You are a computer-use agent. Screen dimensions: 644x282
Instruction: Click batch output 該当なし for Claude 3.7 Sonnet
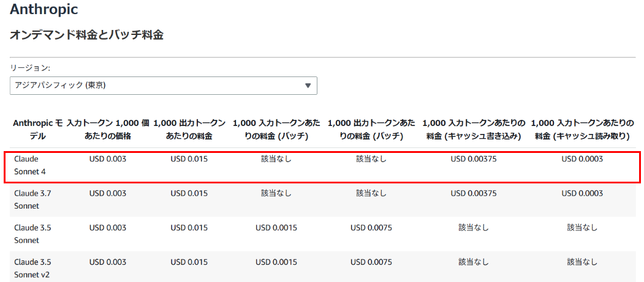371,193
